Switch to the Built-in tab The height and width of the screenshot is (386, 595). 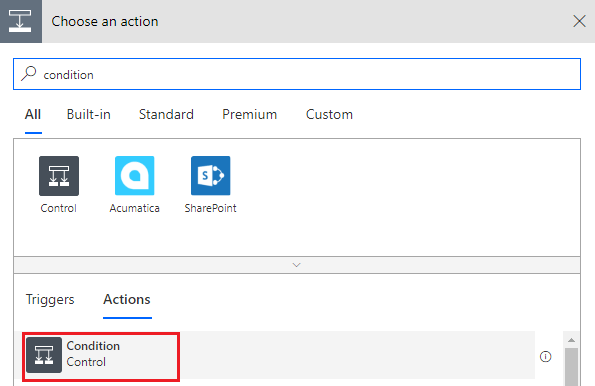coord(88,115)
